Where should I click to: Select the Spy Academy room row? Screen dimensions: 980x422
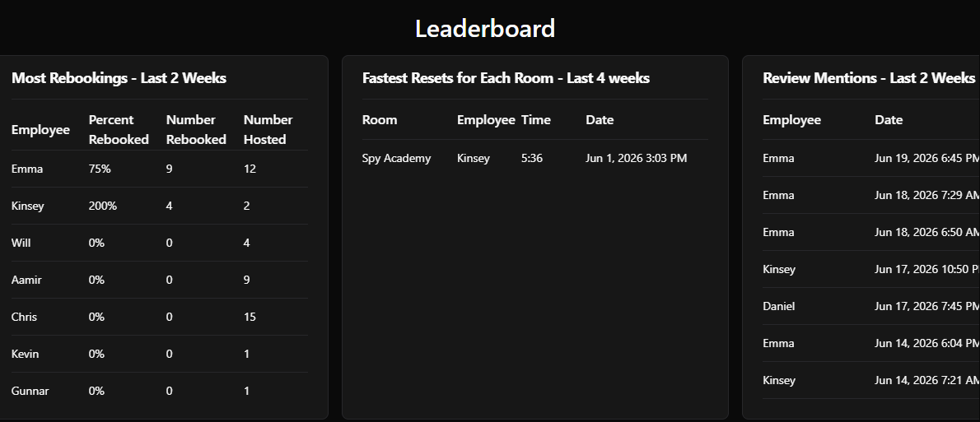tap(535, 158)
